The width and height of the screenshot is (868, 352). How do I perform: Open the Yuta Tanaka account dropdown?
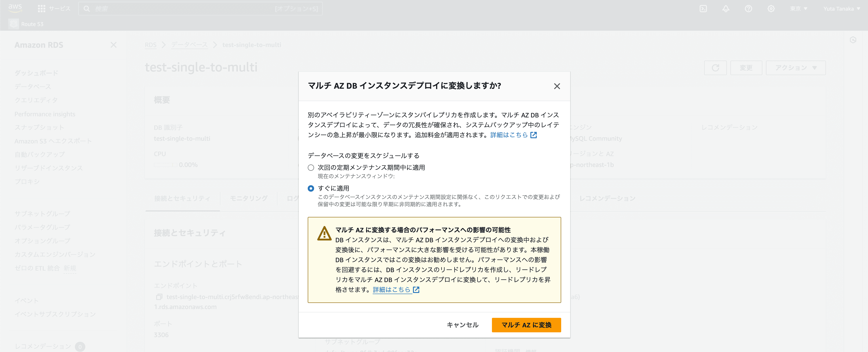[841, 9]
